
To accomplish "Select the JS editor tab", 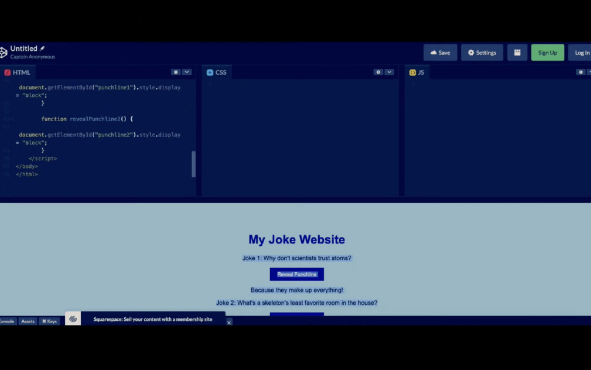I will (x=417, y=72).
